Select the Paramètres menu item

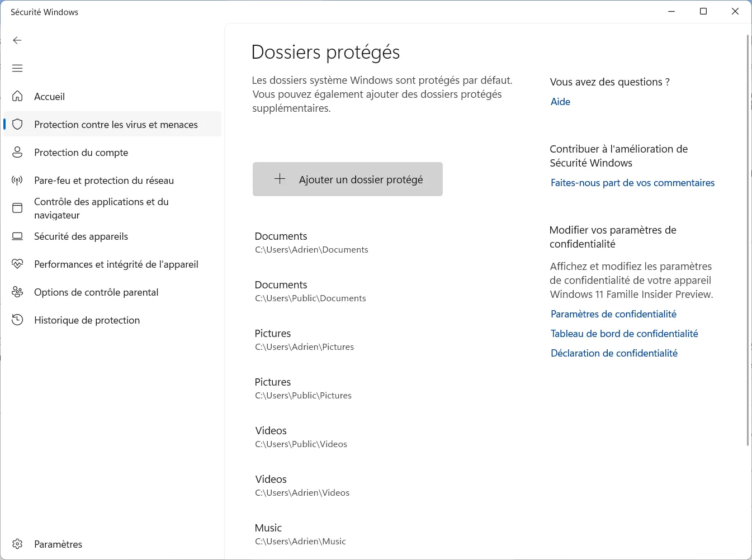click(x=58, y=544)
